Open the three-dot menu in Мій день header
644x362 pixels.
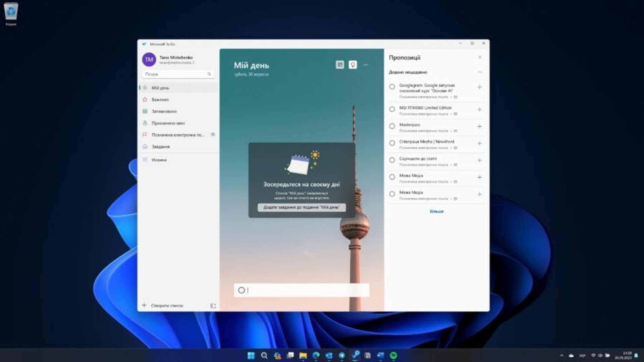pos(366,65)
